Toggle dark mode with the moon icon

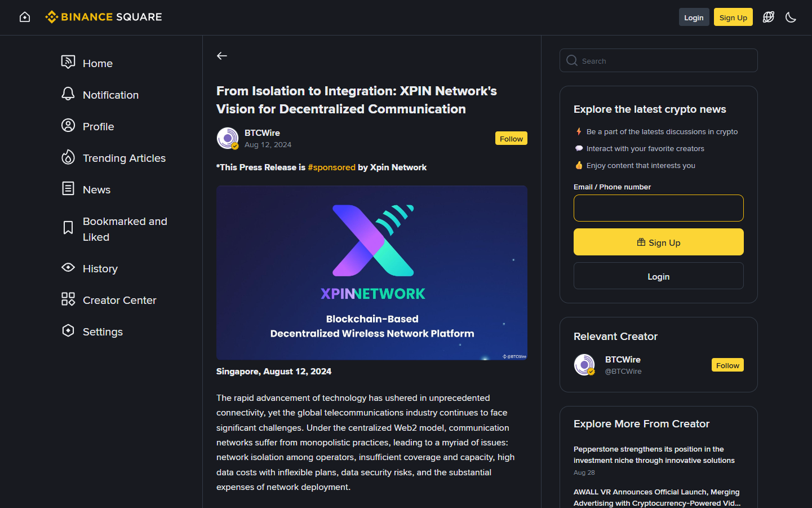pos(791,17)
